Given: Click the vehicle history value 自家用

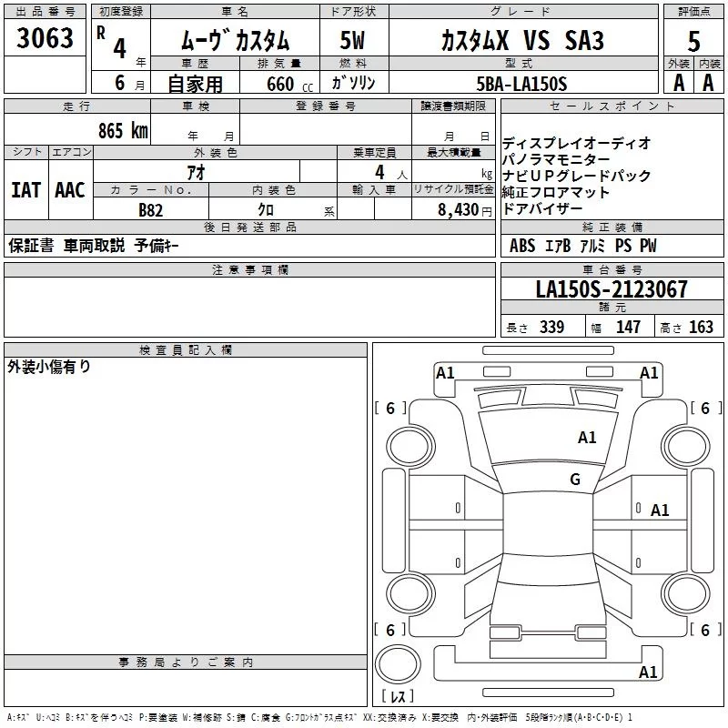Looking at the screenshot, I should tap(195, 84).
